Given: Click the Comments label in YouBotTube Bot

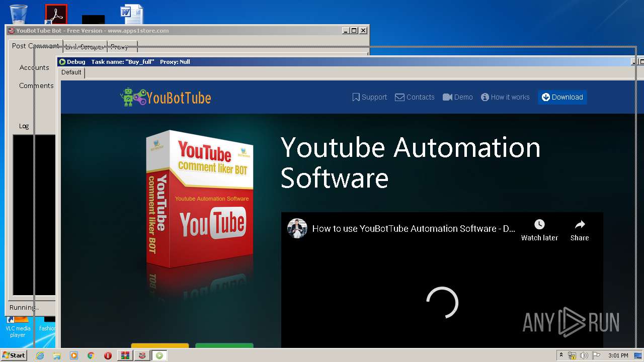Looking at the screenshot, I should click(36, 85).
